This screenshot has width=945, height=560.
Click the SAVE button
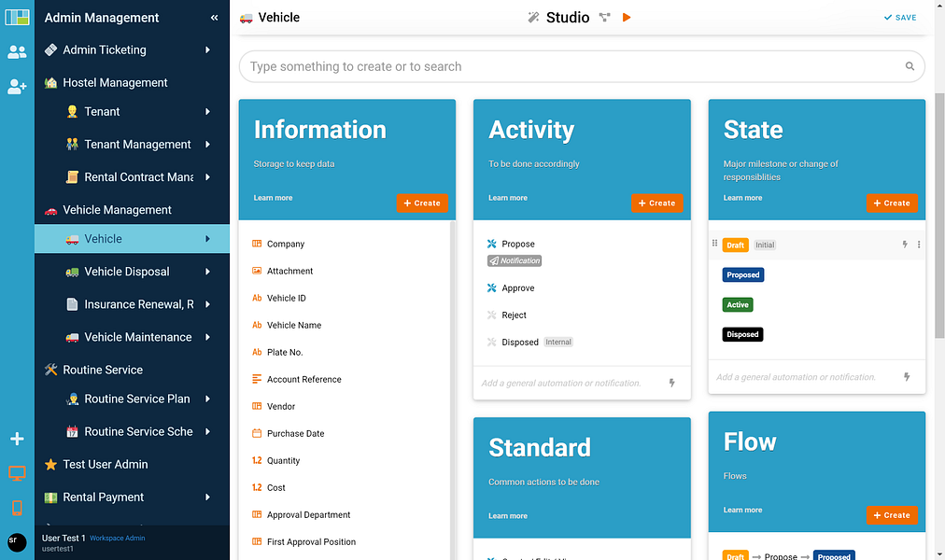pyautogui.click(x=900, y=18)
